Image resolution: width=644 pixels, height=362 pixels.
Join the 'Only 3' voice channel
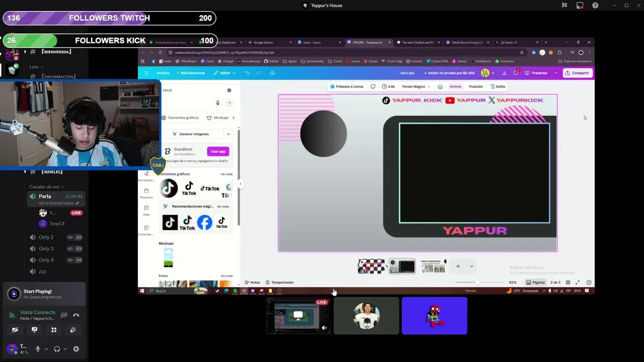(x=56, y=248)
